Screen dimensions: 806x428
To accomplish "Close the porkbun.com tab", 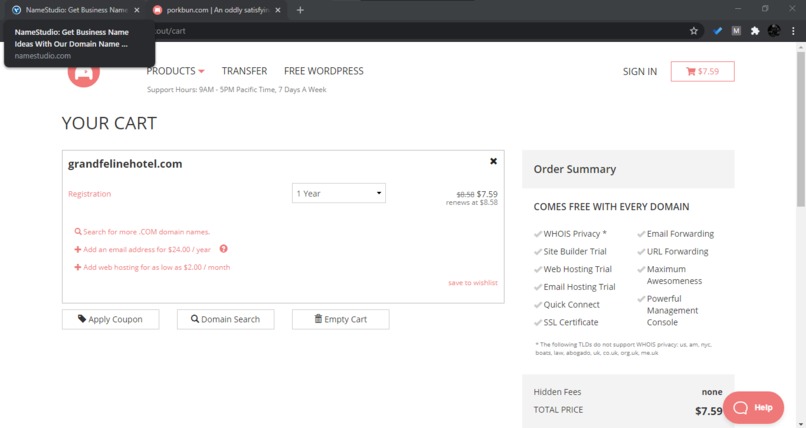I will (x=278, y=10).
